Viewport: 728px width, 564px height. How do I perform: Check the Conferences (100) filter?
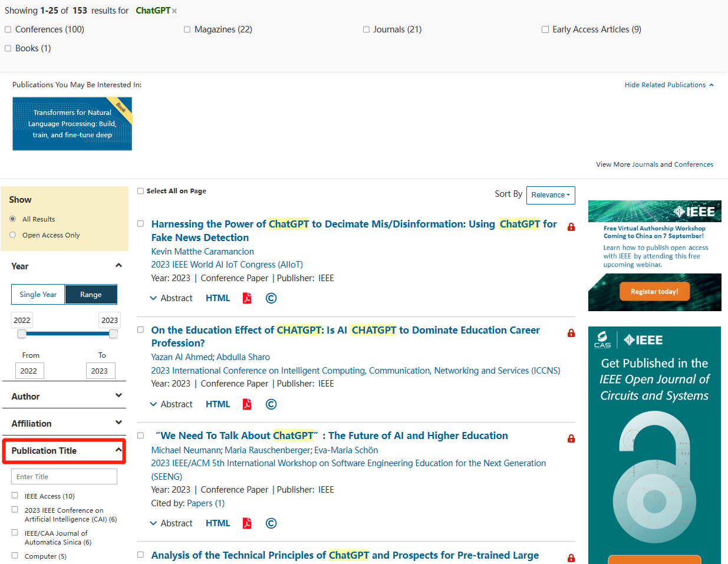[8, 29]
